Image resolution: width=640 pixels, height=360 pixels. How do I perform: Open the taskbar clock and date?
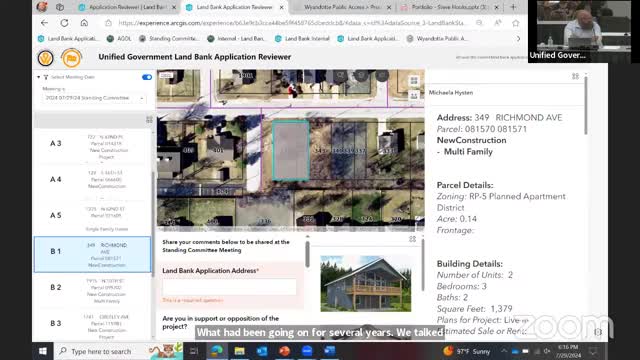(568, 351)
